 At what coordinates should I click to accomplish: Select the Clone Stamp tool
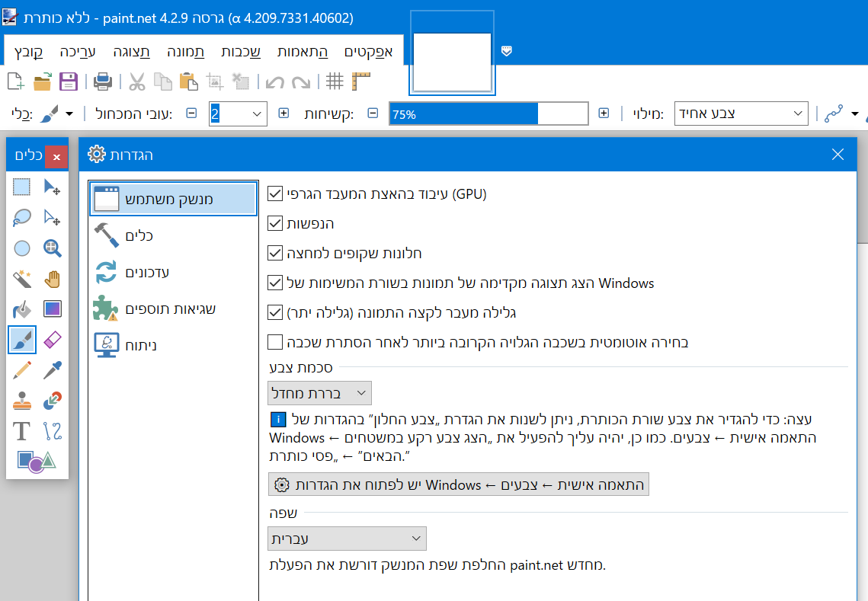(x=21, y=400)
